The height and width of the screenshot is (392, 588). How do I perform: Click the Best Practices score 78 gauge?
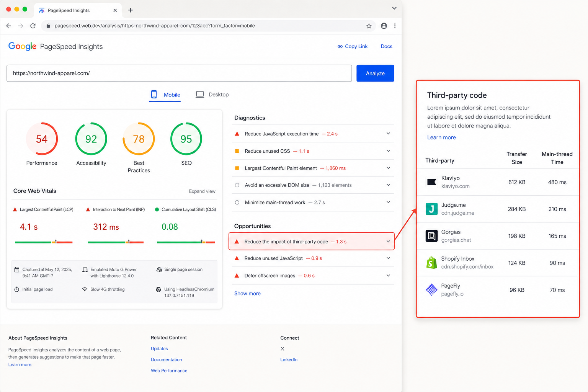pos(139,139)
